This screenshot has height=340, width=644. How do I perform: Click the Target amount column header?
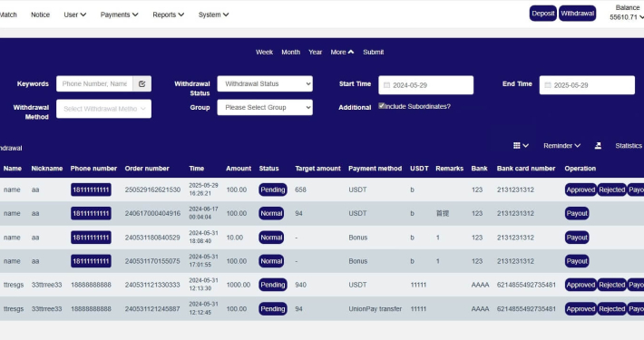[317, 169]
